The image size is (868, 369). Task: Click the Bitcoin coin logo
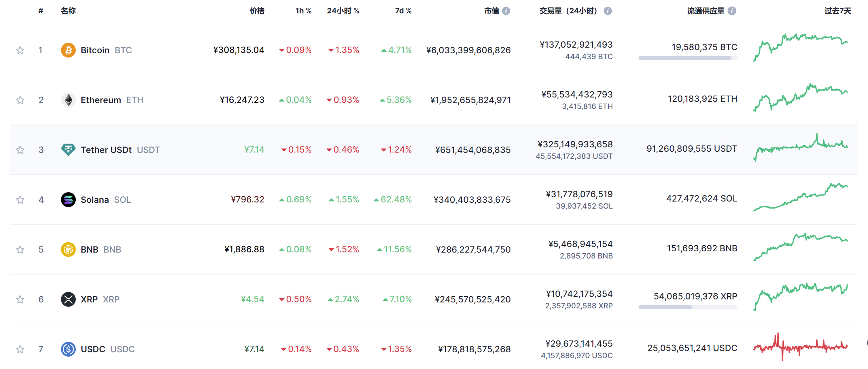(x=68, y=50)
